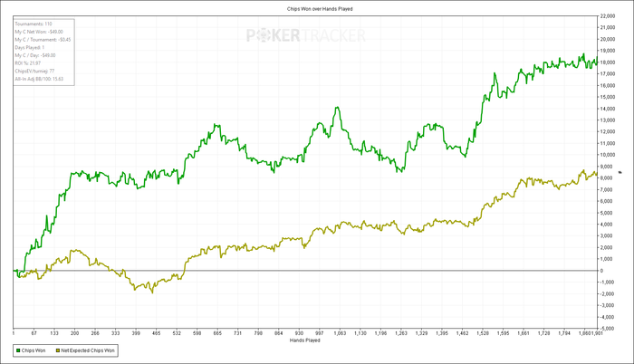This screenshot has width=634, height=364.
Task: Select the "ChipsEV/turniej: 77" line
Action: coord(34,72)
